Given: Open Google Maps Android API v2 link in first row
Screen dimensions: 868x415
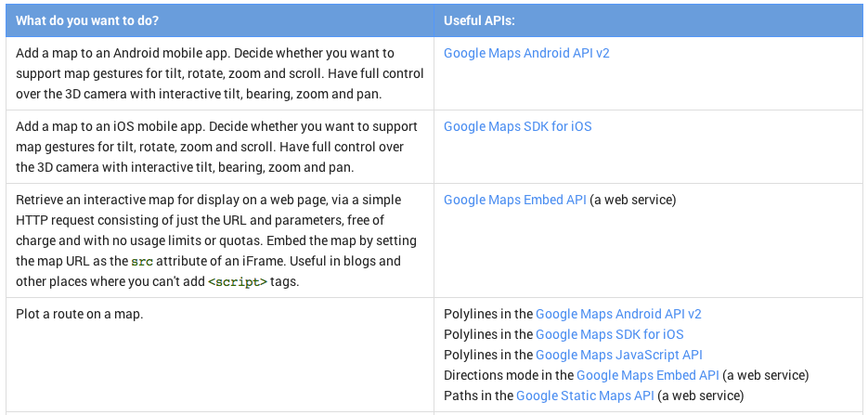Looking at the screenshot, I should click(526, 54).
